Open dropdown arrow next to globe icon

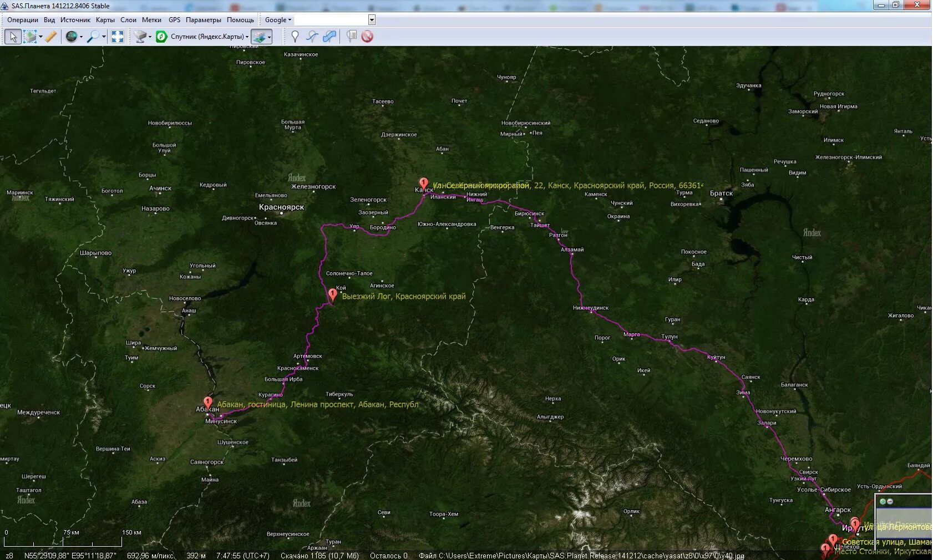point(81,37)
